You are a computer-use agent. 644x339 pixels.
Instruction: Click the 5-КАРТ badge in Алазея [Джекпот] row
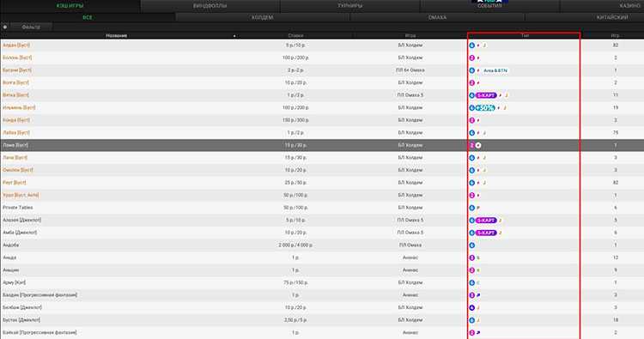click(486, 221)
